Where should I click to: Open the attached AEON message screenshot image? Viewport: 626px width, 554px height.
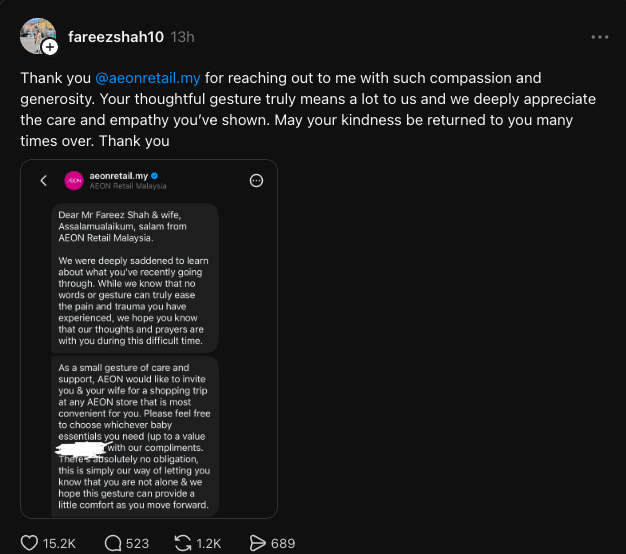(x=149, y=339)
